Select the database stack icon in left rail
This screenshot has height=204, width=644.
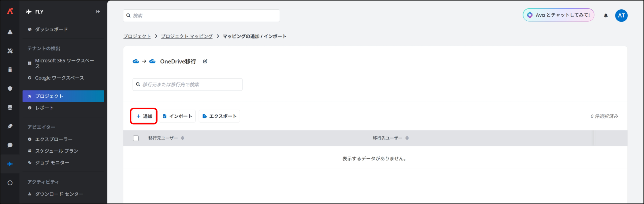click(x=10, y=108)
